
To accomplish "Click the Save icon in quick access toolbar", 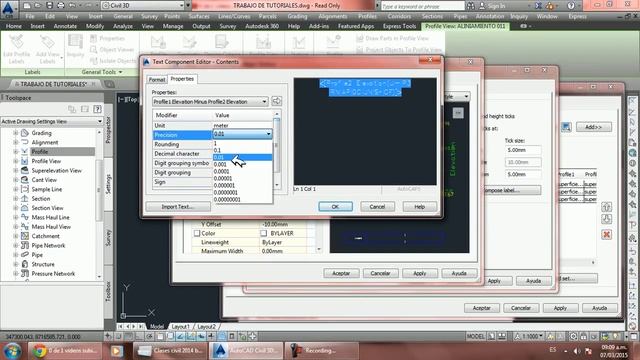I will tap(49, 6).
